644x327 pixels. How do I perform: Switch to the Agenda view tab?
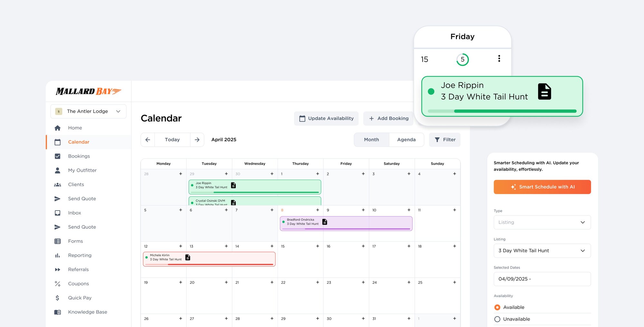(406, 140)
